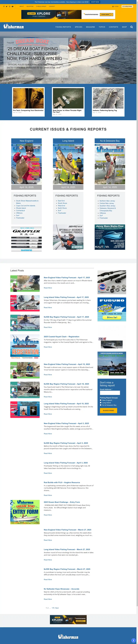Go to Next page of posts
The height and width of the screenshot is (644, 138).
coord(57,608)
